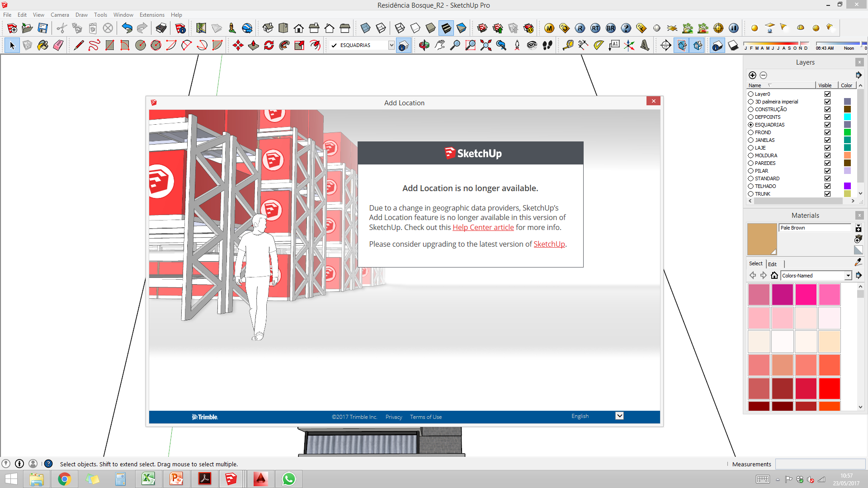Screen dimensions: 868x488
Task: Activate the Move tool
Action: click(238, 45)
